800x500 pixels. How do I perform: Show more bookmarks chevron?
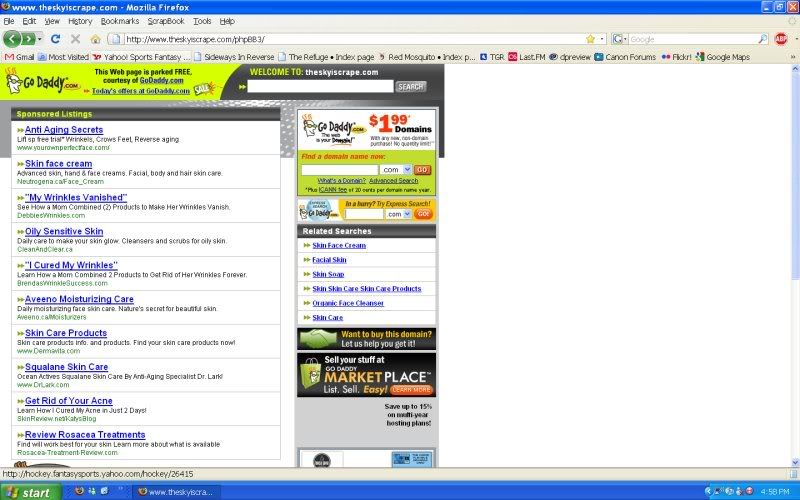pos(793,57)
